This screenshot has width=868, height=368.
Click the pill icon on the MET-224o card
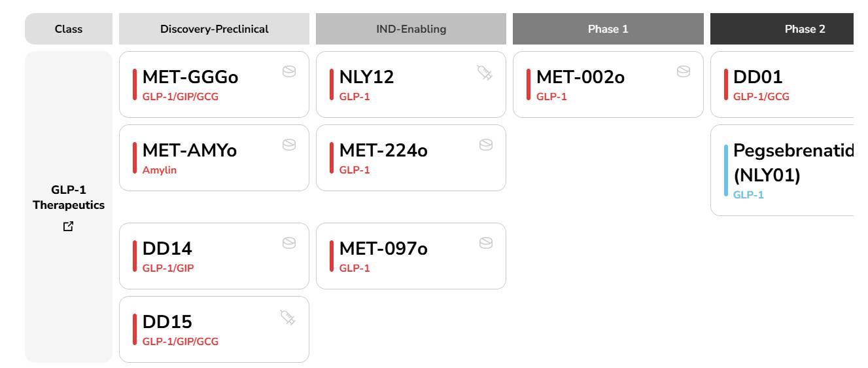485,145
